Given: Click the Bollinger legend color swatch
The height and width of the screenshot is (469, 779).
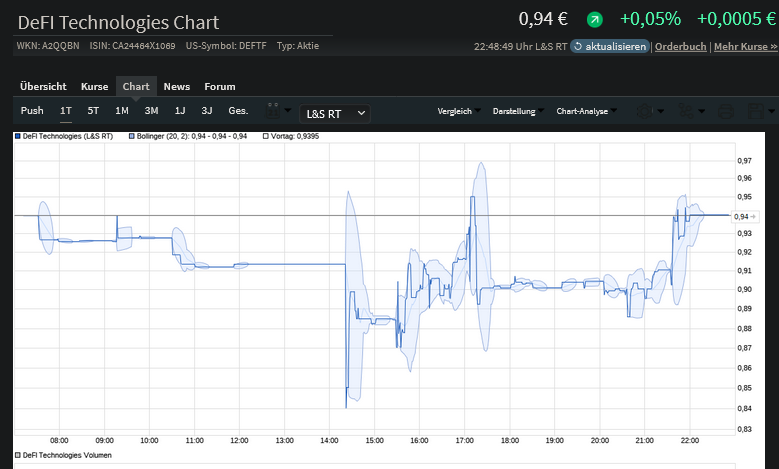Looking at the screenshot, I should tap(132, 136).
